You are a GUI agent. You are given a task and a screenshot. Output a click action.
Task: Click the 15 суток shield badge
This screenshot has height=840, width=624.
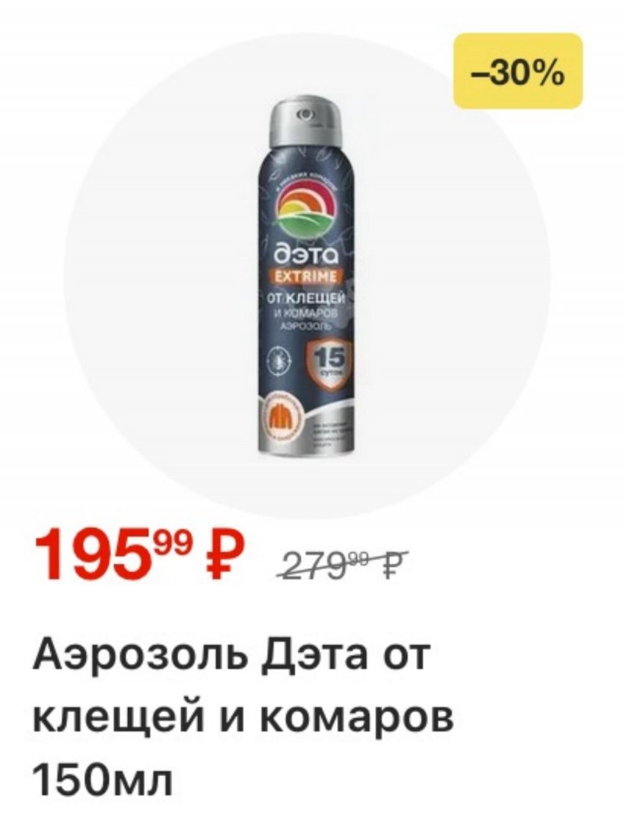pos(326,361)
